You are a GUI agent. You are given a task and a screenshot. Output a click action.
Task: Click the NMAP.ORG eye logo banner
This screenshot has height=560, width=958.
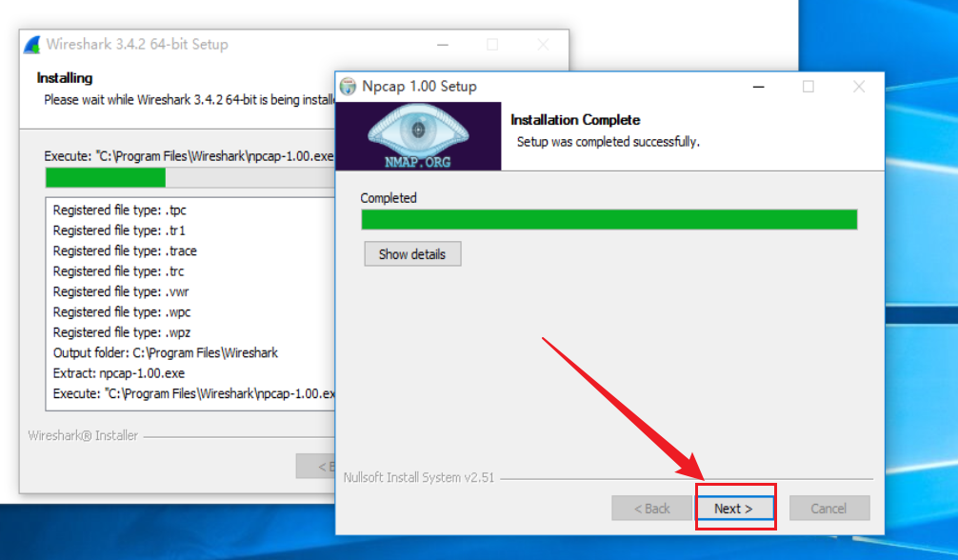[x=418, y=136]
